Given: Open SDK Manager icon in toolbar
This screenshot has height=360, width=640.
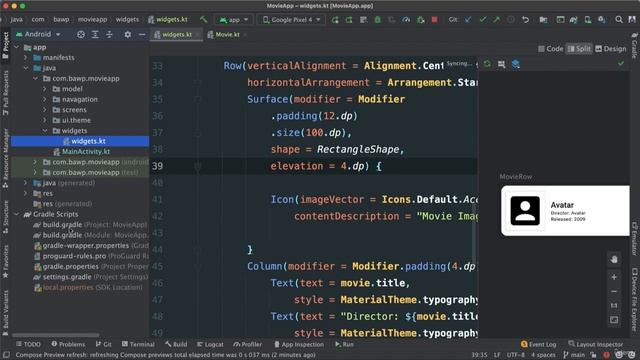Looking at the screenshot, I should pyautogui.click(x=602, y=20).
